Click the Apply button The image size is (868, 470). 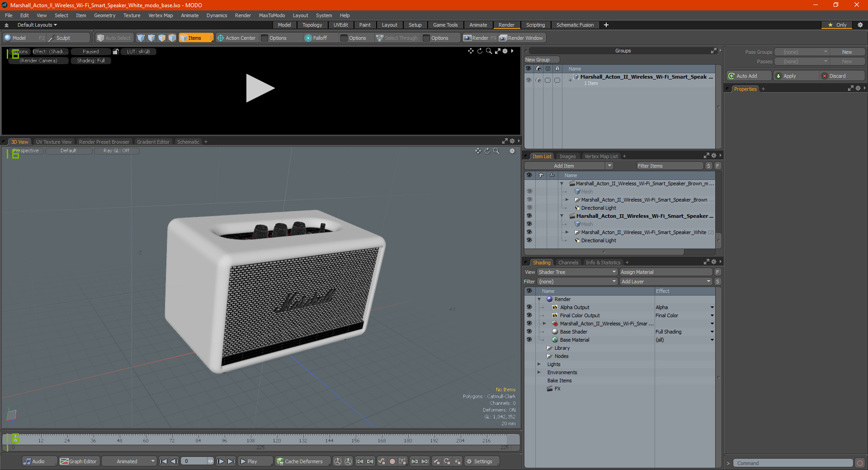[x=796, y=76]
